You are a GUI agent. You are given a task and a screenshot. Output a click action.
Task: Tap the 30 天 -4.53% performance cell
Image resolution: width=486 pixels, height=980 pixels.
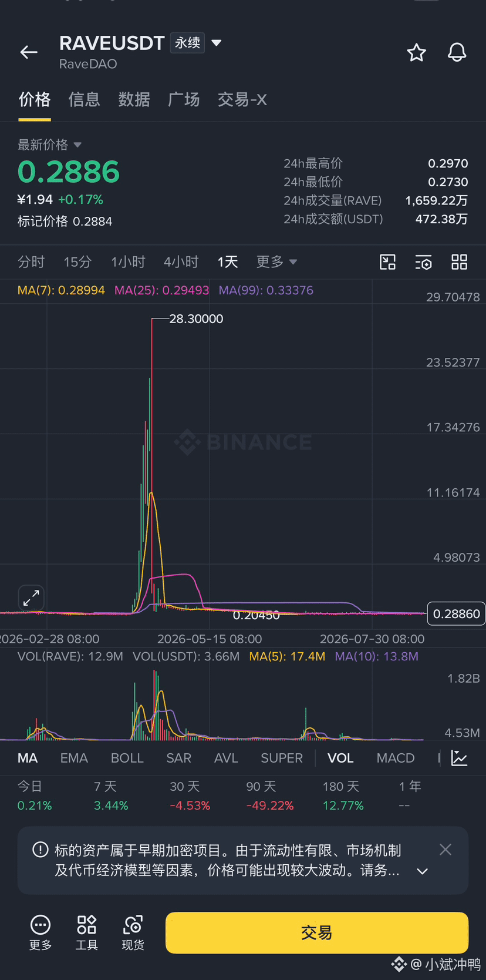tap(190, 796)
